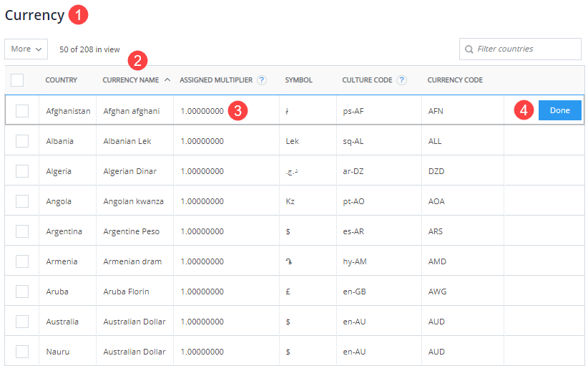Click Albania's 1.00000000 multiplier value

[202, 141]
